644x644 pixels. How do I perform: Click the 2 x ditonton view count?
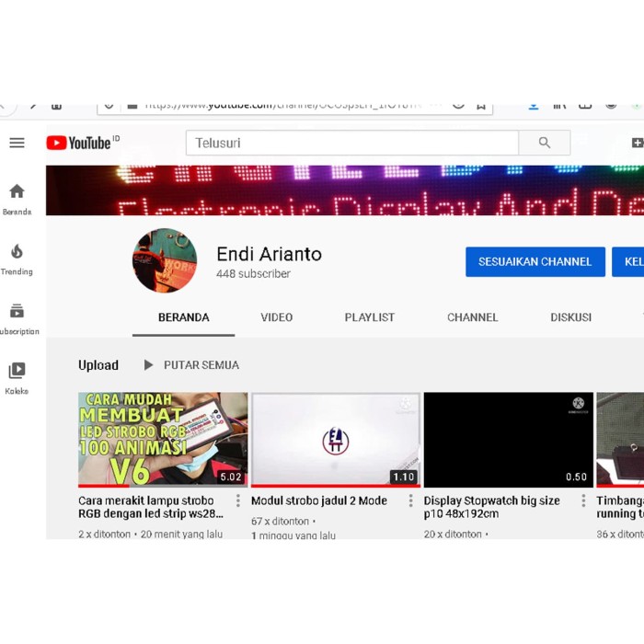tap(104, 535)
